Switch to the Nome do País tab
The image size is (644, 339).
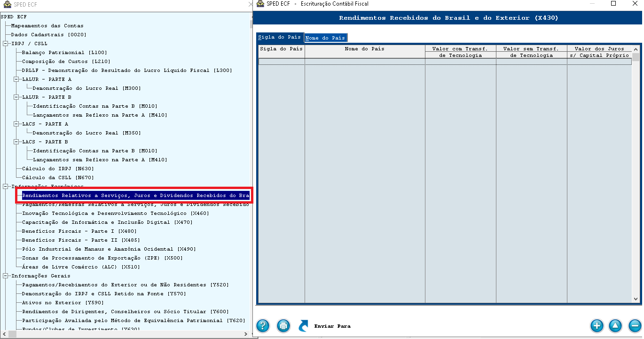[x=325, y=38]
